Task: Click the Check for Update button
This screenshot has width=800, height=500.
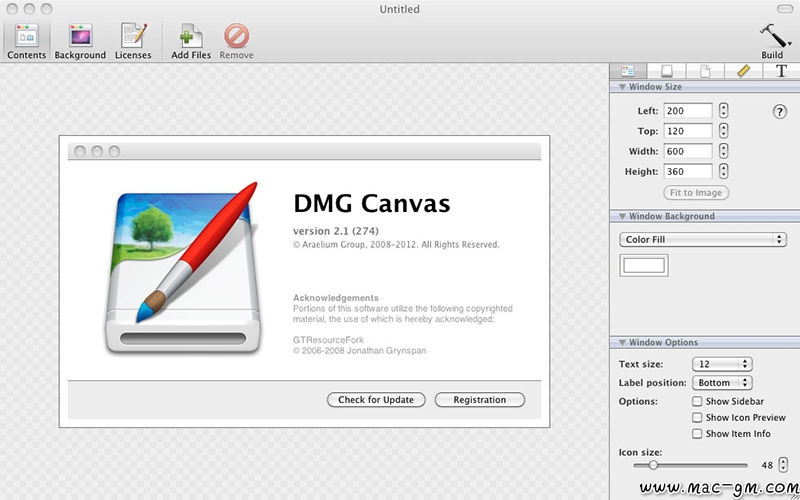Action: coord(376,400)
